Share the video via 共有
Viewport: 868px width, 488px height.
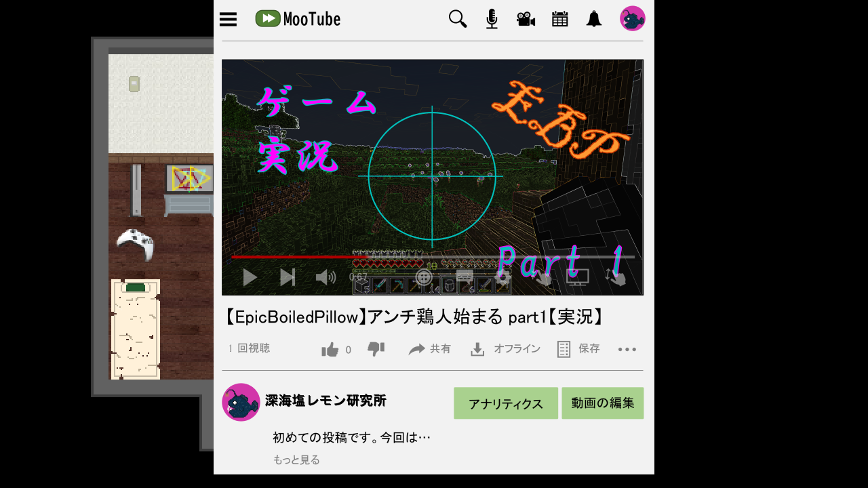coord(430,349)
